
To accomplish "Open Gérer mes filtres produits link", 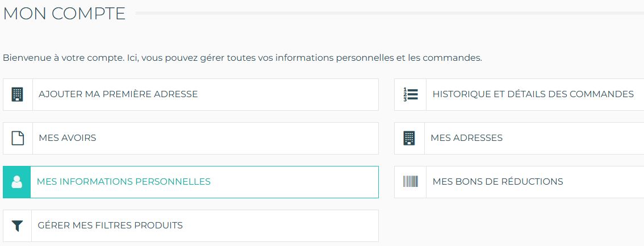I will tap(110, 226).
